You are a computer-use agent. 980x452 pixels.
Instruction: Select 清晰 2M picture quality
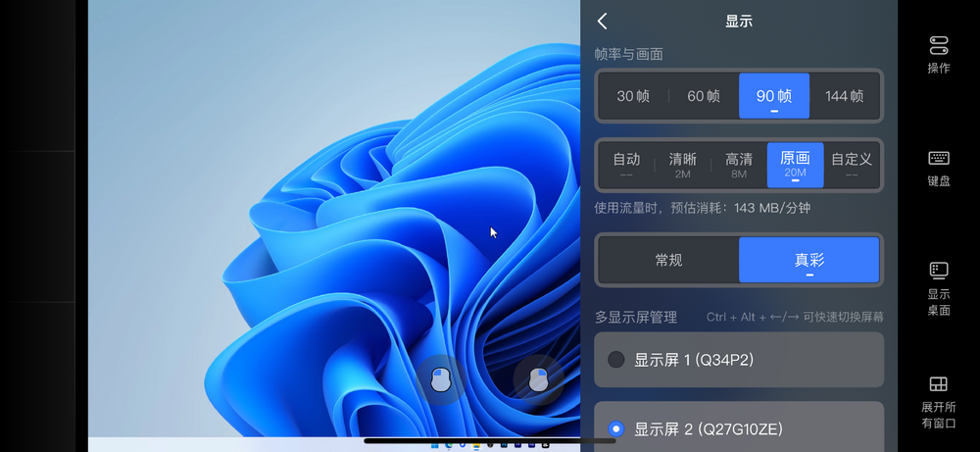pos(683,164)
